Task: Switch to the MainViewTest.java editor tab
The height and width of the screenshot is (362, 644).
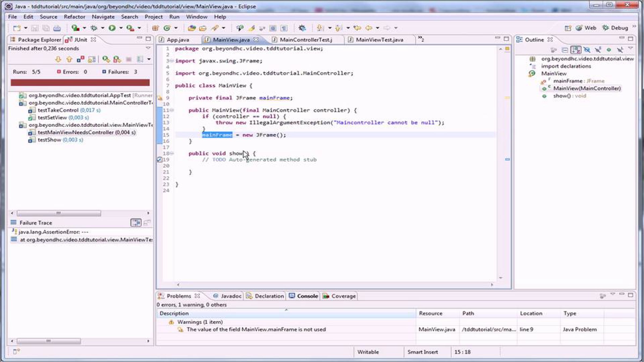Action: click(379, 40)
